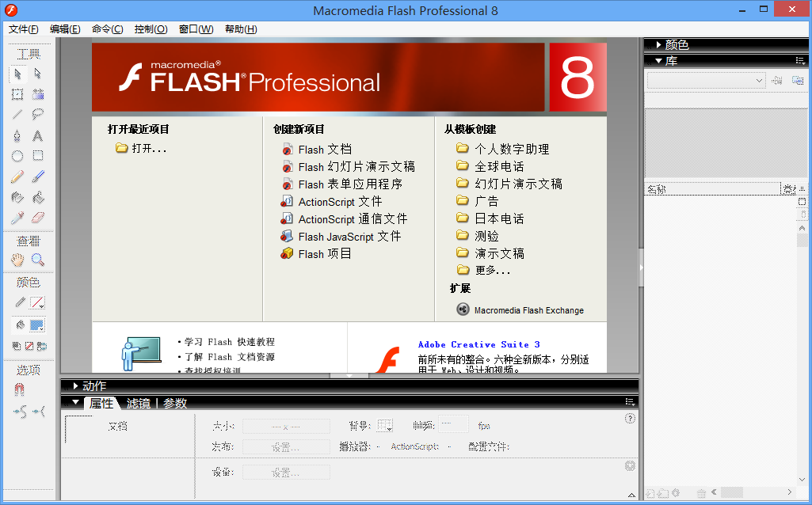Select the Pen tool

tap(17, 135)
